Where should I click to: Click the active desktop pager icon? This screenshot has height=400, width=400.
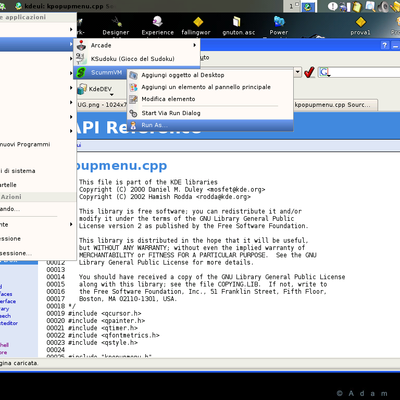point(308,6)
